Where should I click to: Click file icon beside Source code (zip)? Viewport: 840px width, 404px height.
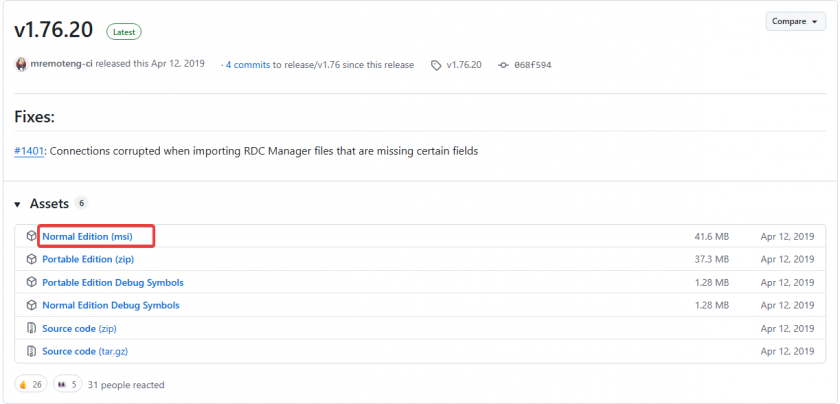point(32,328)
